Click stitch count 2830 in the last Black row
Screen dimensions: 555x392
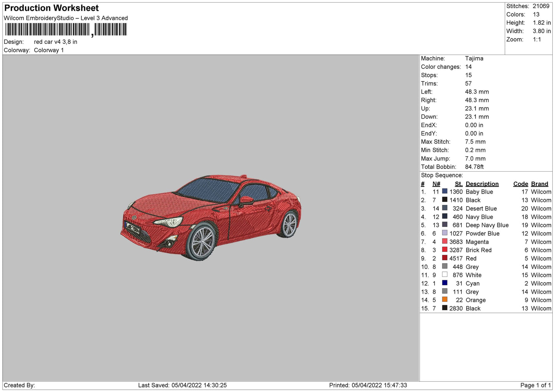456,308
